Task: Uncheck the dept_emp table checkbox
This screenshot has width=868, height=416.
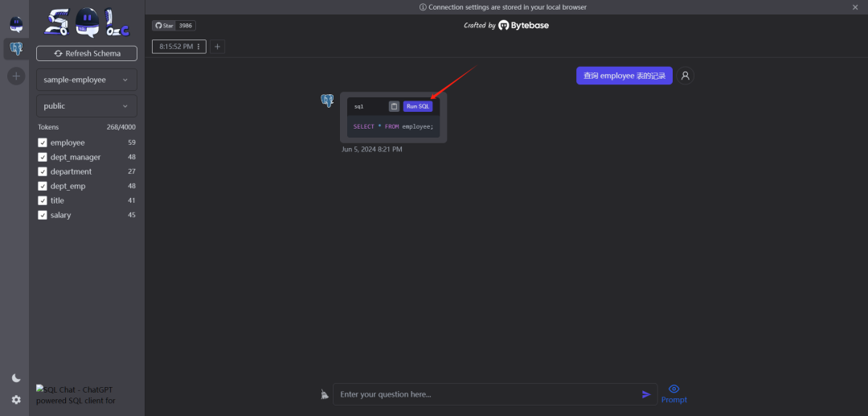Action: coord(42,186)
